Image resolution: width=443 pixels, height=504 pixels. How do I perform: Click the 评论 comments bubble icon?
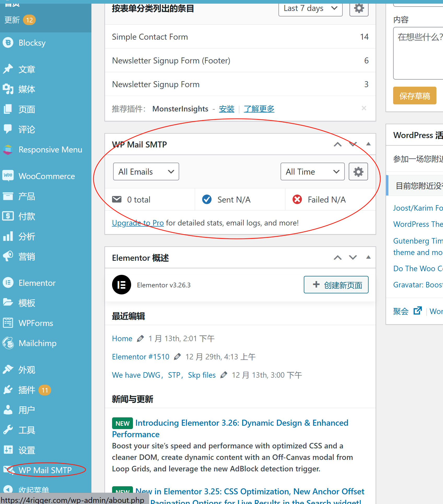8,129
